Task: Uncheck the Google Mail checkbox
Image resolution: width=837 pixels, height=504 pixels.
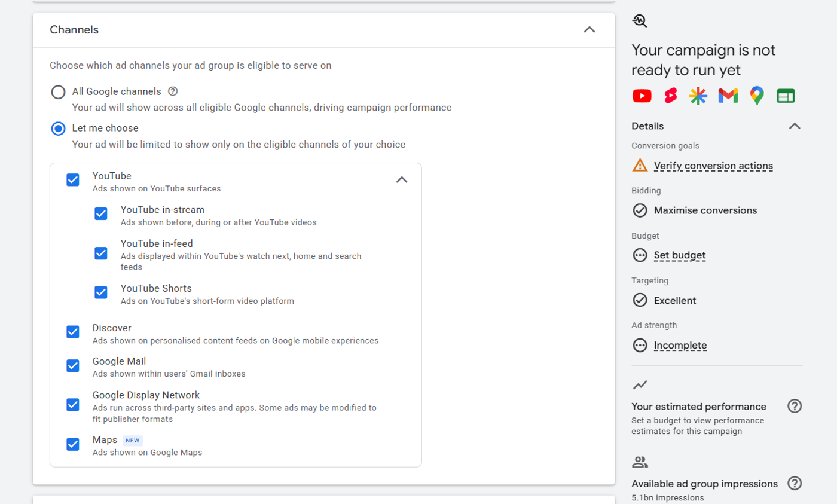Action: [73, 365]
